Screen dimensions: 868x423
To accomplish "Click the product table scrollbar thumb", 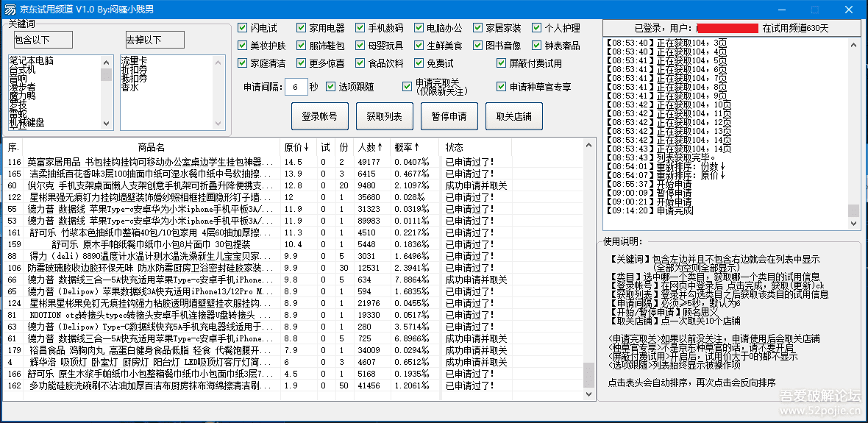I will click(x=589, y=375).
